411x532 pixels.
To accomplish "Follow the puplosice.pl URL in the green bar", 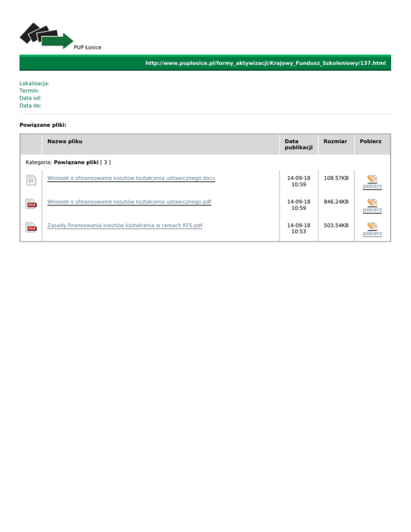I will click(x=265, y=63).
